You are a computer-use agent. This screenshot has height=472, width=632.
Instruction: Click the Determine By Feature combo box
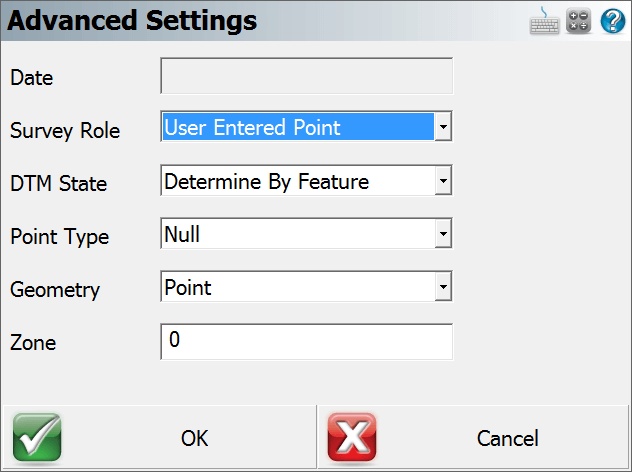[x=306, y=180]
